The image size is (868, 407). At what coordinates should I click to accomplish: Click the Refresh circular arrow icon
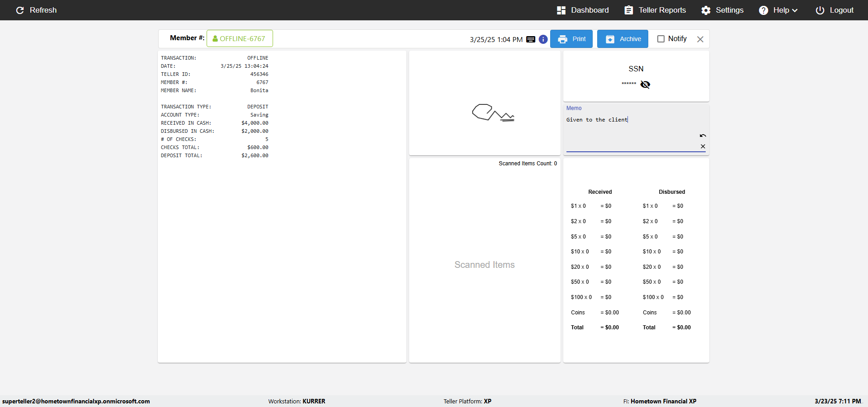[x=20, y=10]
